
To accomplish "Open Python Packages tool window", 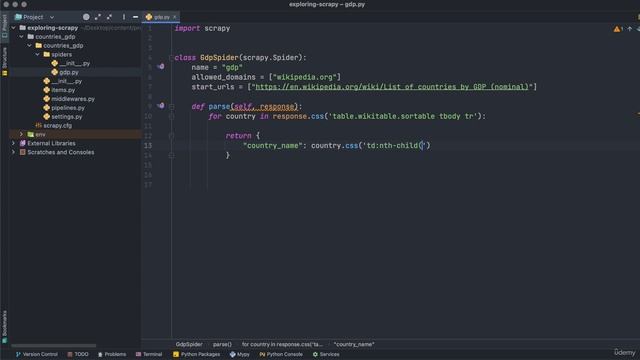I will point(196,354).
